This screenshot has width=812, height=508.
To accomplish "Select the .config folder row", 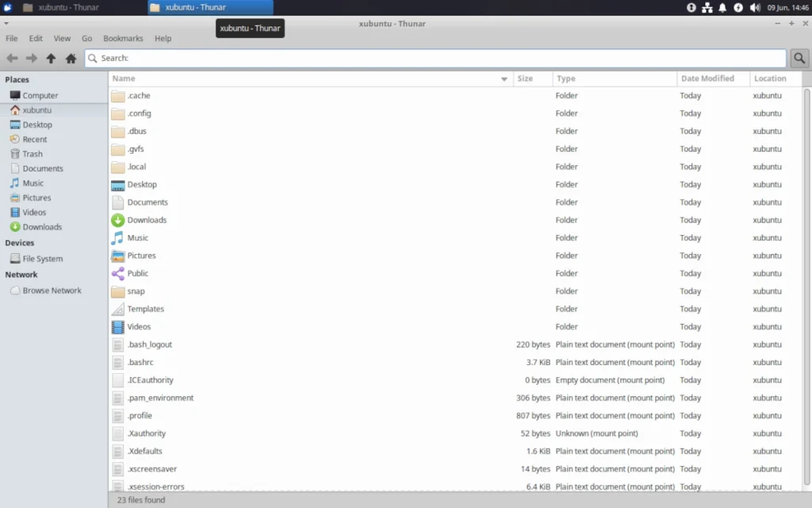I will [x=456, y=114].
